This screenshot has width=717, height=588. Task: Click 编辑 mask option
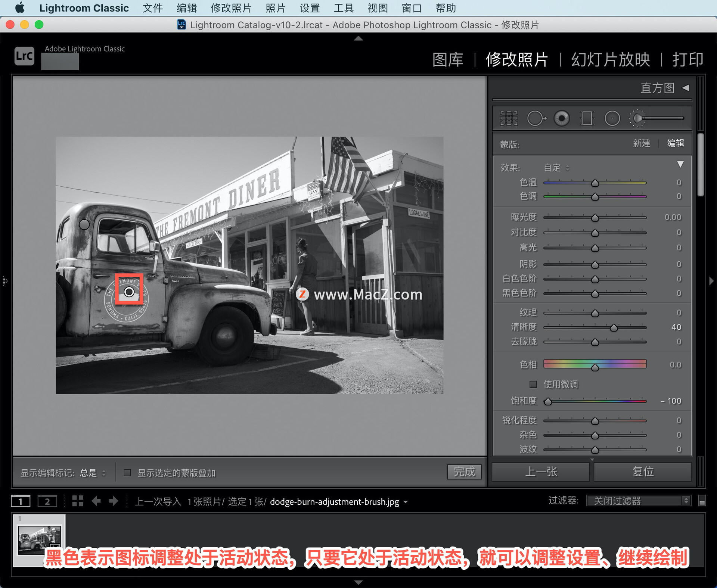(x=676, y=143)
